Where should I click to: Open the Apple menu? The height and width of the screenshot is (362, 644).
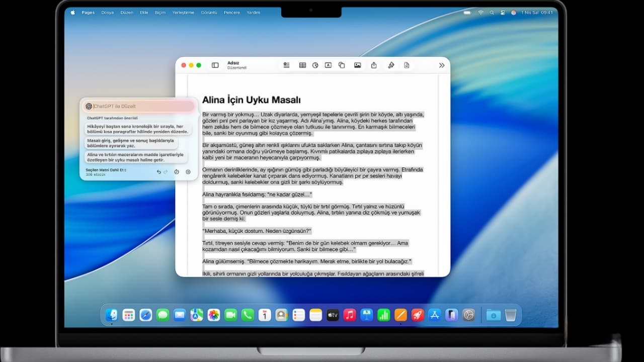tap(72, 12)
